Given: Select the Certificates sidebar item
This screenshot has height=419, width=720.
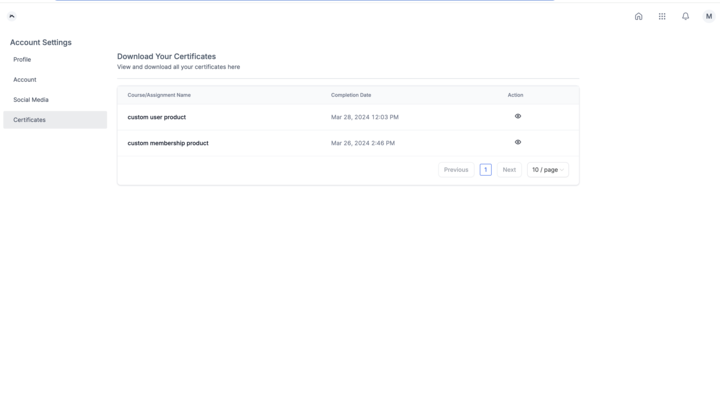Looking at the screenshot, I should point(55,120).
